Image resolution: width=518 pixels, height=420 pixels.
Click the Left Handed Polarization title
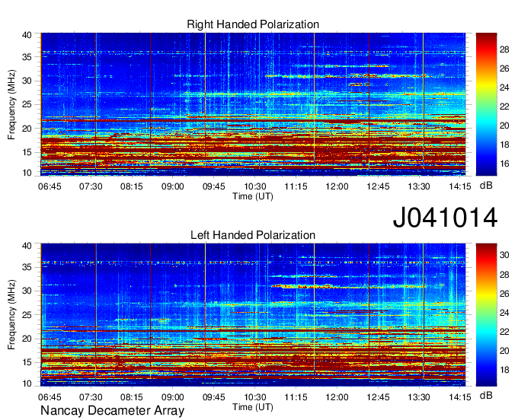pos(253,235)
